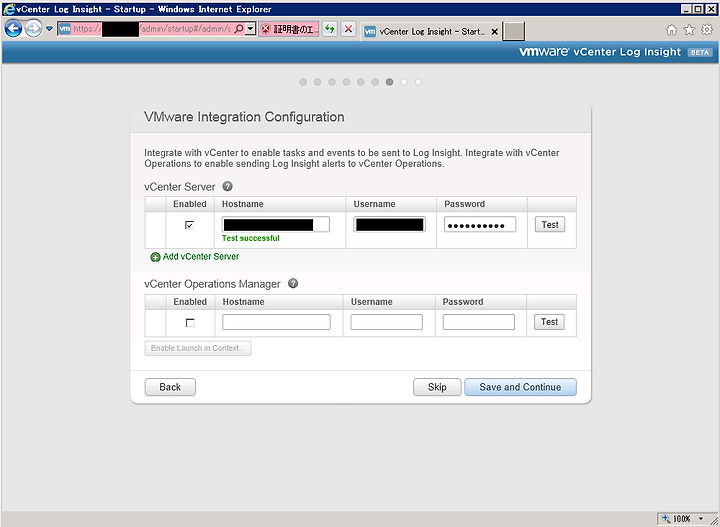
Task: Open help icon beside vCenter Operations Manager
Action: (x=293, y=284)
